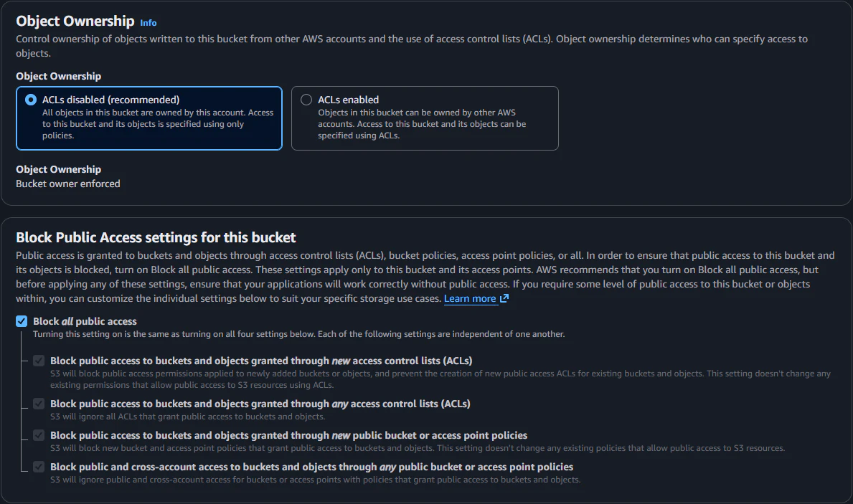853x504 pixels.
Task: Click the ACLs disabled card description text
Action: pyautogui.click(x=158, y=124)
